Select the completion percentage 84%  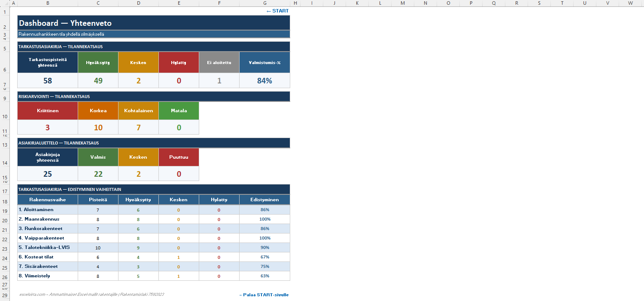tap(264, 80)
